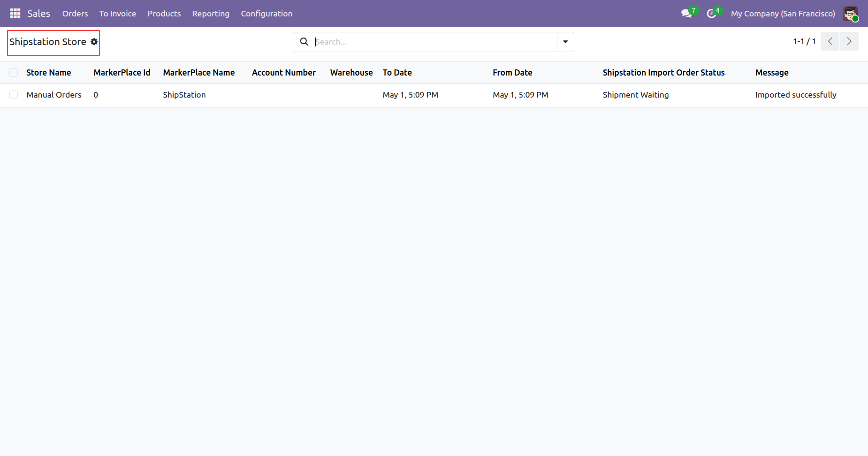Go to the next page arrow
The image size is (868, 456).
(x=849, y=41)
